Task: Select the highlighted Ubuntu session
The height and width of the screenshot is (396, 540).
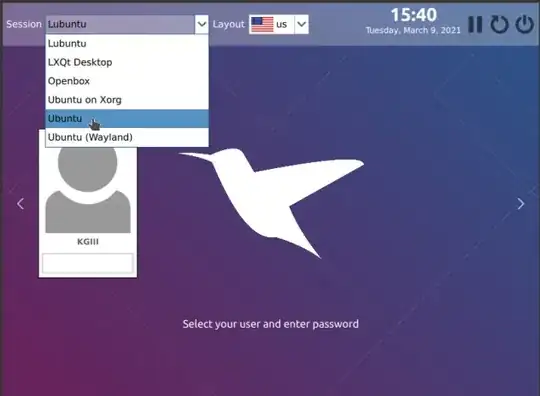Action: [127, 118]
